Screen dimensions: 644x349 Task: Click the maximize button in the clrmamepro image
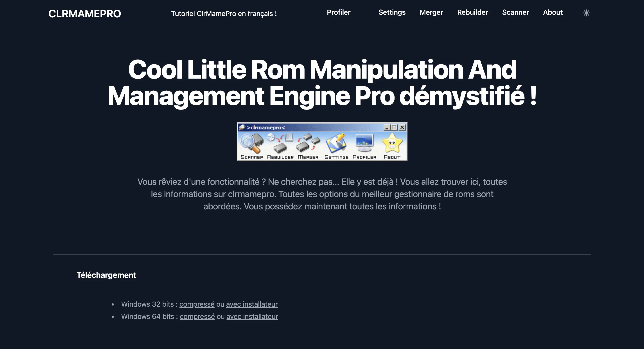[394, 128]
